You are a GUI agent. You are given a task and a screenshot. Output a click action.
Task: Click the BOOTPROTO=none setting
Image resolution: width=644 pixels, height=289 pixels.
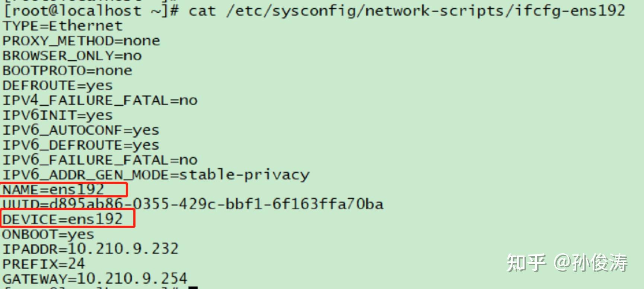(x=67, y=70)
